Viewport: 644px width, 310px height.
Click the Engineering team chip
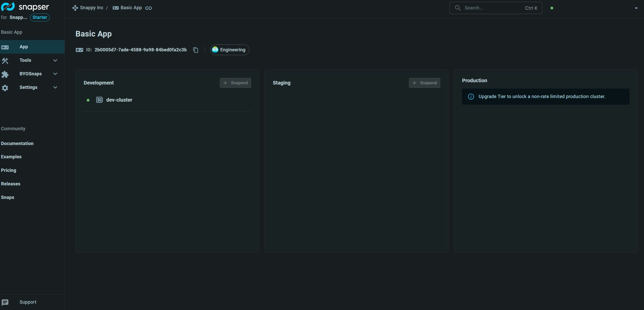point(229,50)
